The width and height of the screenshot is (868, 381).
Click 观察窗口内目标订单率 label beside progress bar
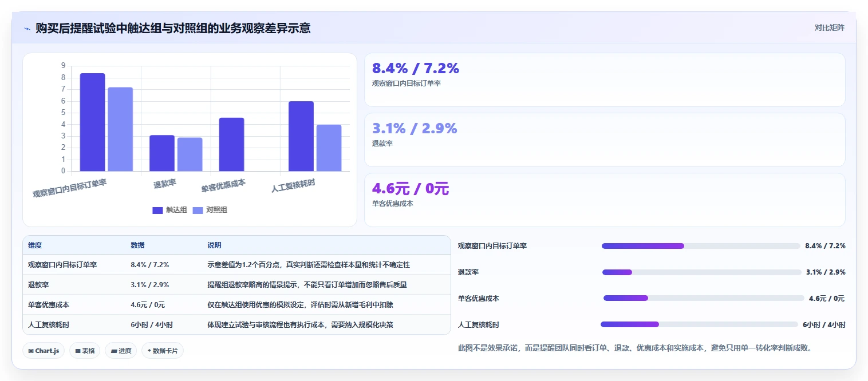(x=492, y=246)
